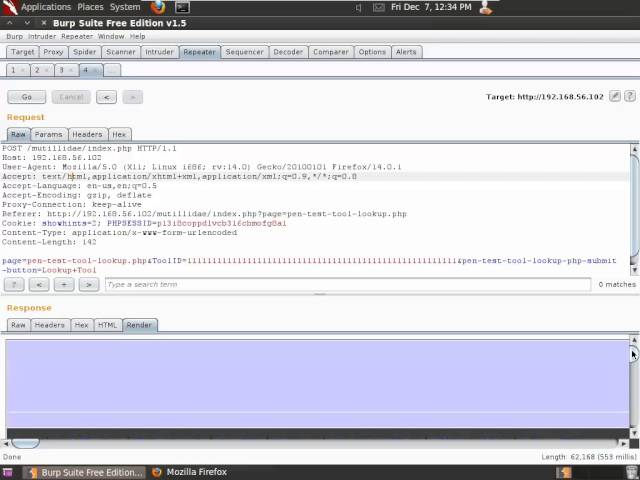Add a new Repeater tab with ellipsis tab
This screenshot has height=480, width=640.
point(112,70)
